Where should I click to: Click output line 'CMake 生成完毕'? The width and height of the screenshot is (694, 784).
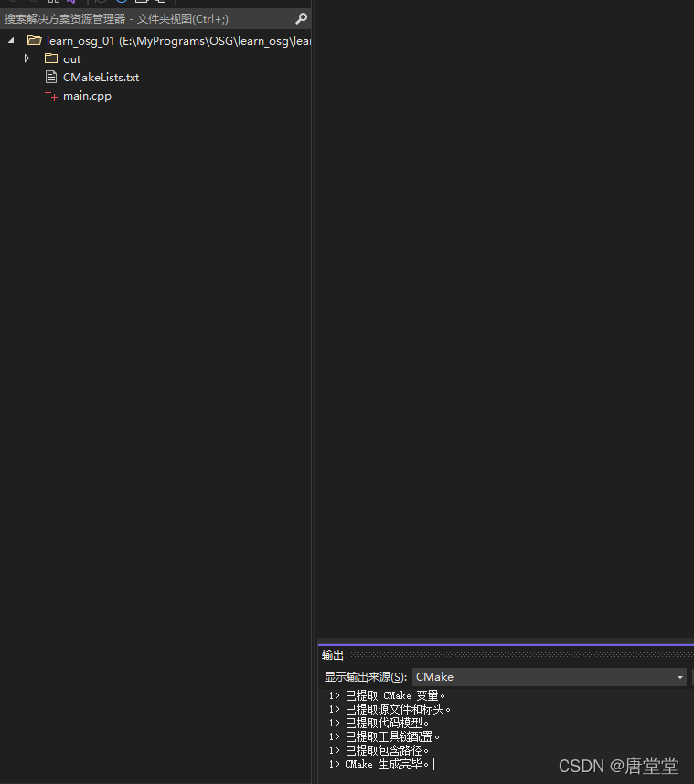tap(379, 764)
